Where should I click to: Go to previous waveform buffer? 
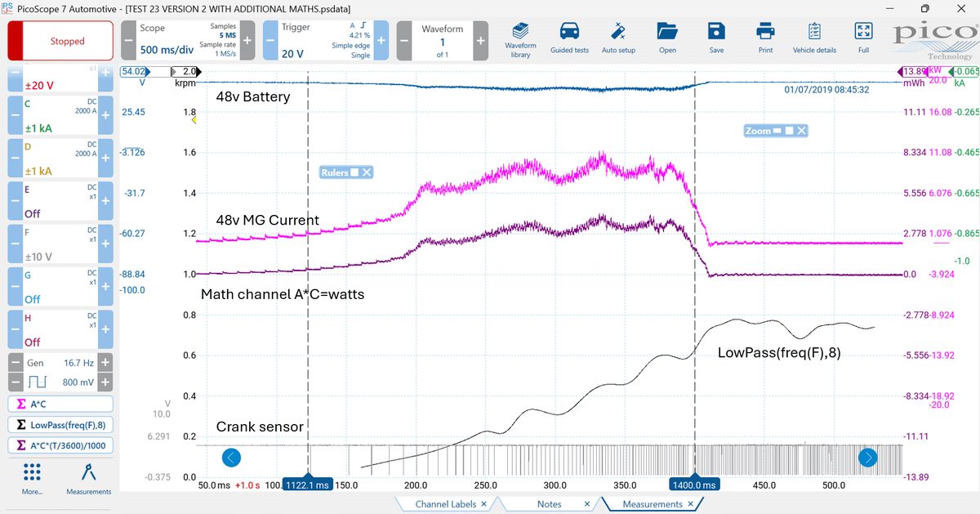tap(405, 41)
